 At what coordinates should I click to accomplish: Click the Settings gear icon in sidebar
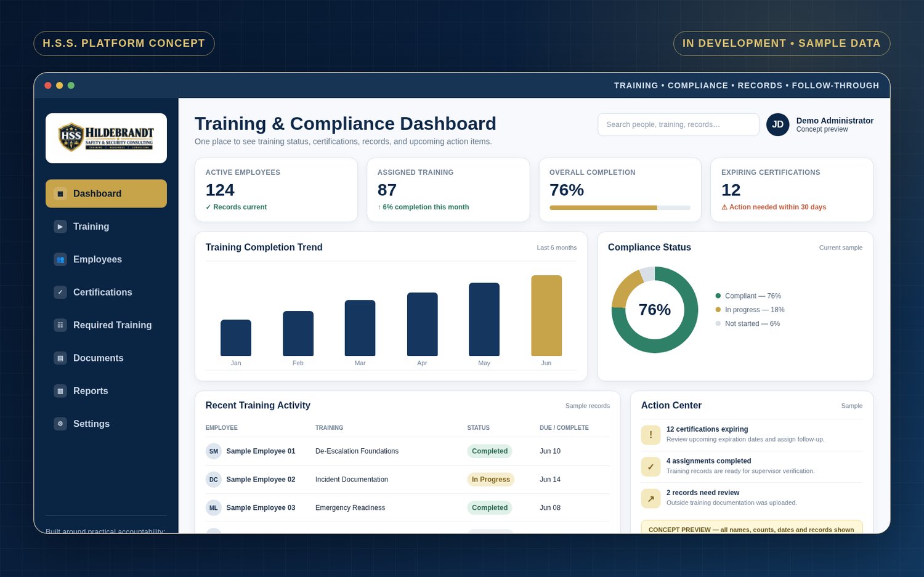(60, 424)
